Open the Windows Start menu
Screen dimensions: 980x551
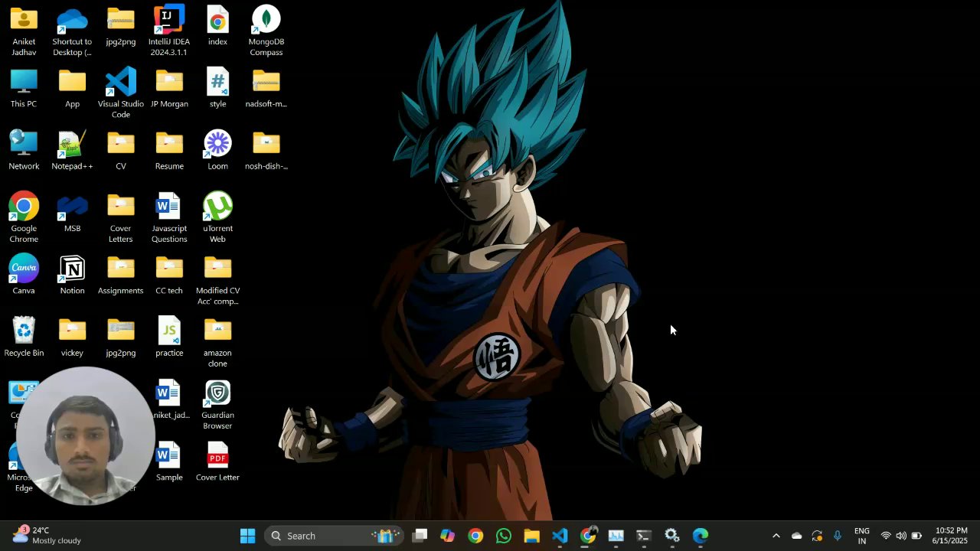247,536
